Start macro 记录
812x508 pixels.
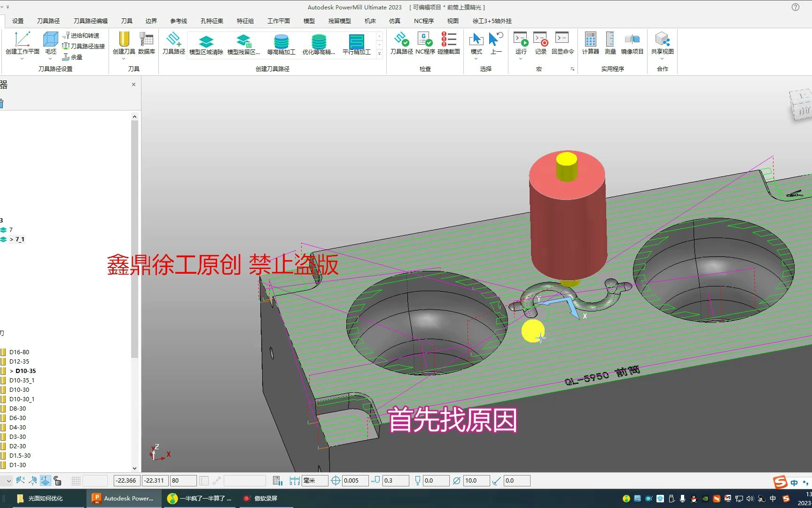click(541, 43)
